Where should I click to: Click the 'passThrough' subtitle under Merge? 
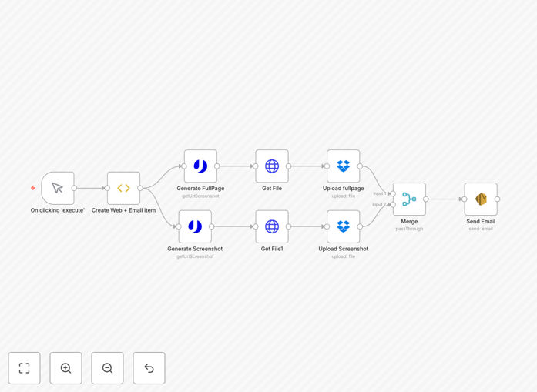coord(409,229)
